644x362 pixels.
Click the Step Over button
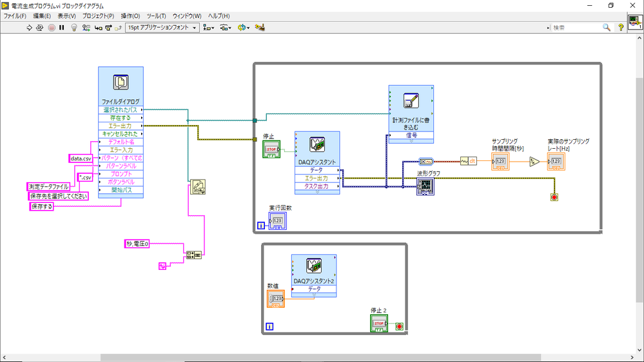(x=108, y=28)
